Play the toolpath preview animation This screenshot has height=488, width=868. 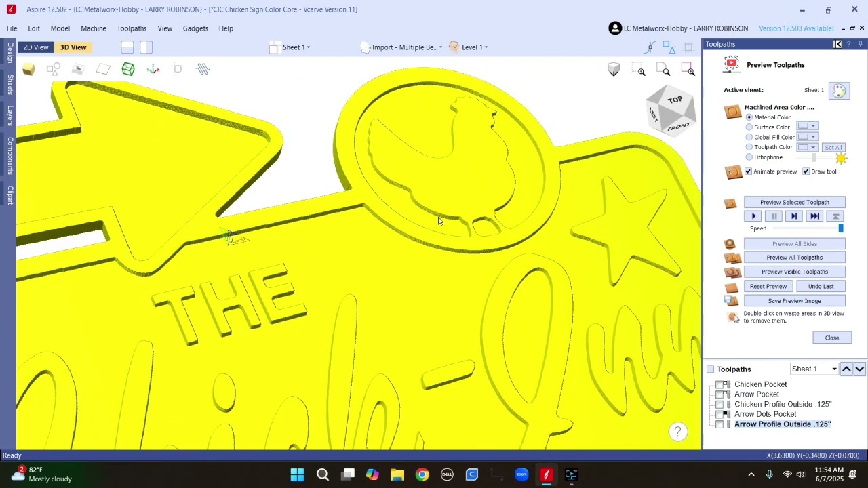[753, 216]
